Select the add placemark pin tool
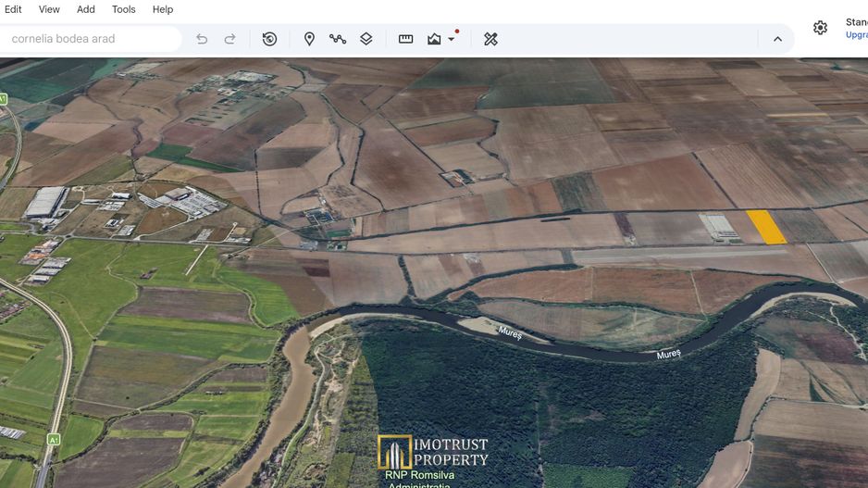Screen dimensions: 868x488 309,39
